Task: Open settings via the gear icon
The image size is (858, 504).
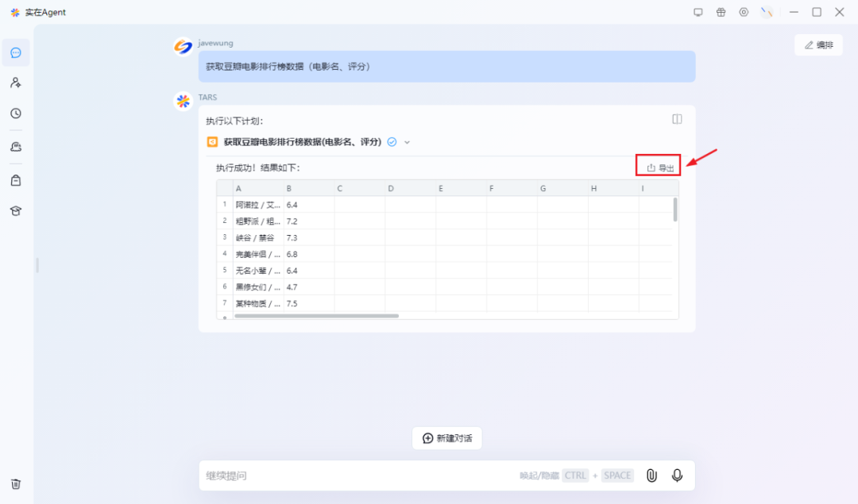Action: coord(744,12)
